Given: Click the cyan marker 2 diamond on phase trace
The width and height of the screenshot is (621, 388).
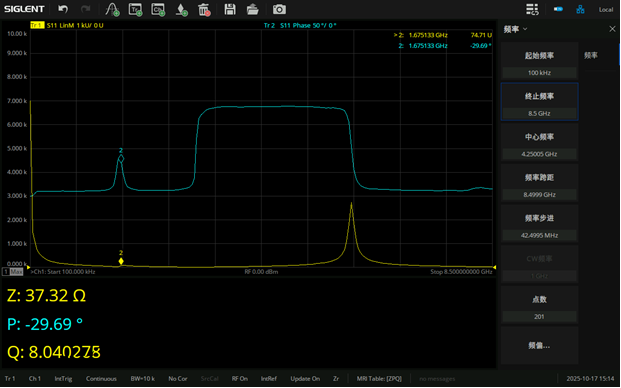Looking at the screenshot, I should tap(121, 158).
